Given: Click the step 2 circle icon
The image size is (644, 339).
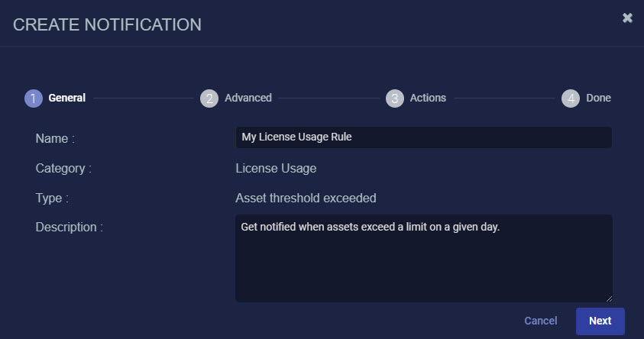Looking at the screenshot, I should (209, 98).
